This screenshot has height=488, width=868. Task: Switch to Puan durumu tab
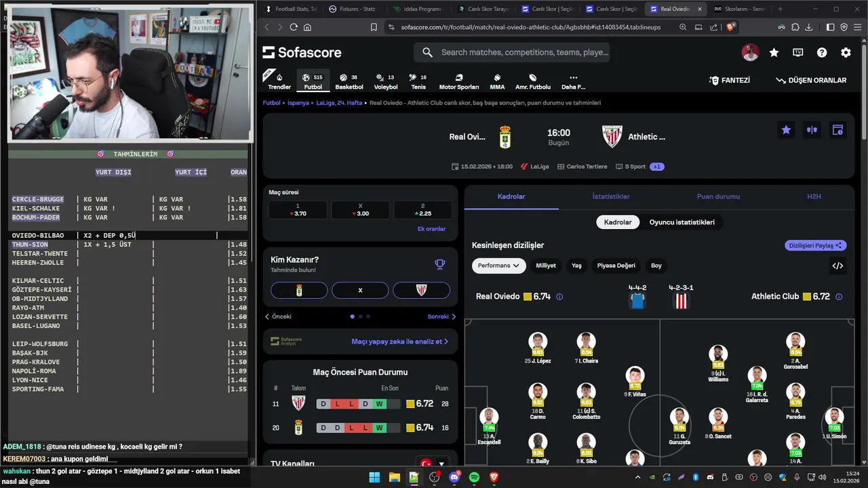[x=718, y=197]
